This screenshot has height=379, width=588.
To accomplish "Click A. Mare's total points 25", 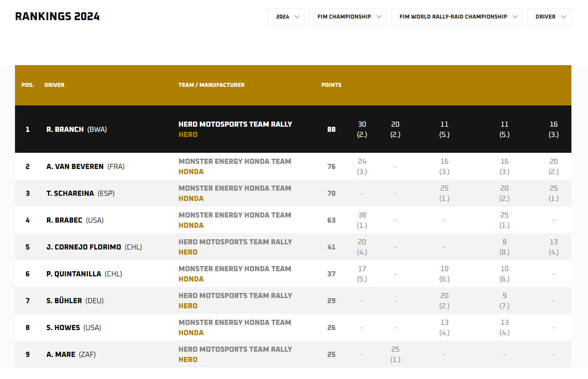I will coord(331,355).
